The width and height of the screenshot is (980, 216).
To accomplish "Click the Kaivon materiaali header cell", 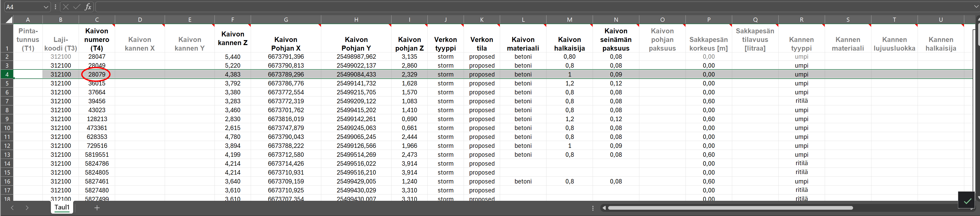I will point(523,40).
